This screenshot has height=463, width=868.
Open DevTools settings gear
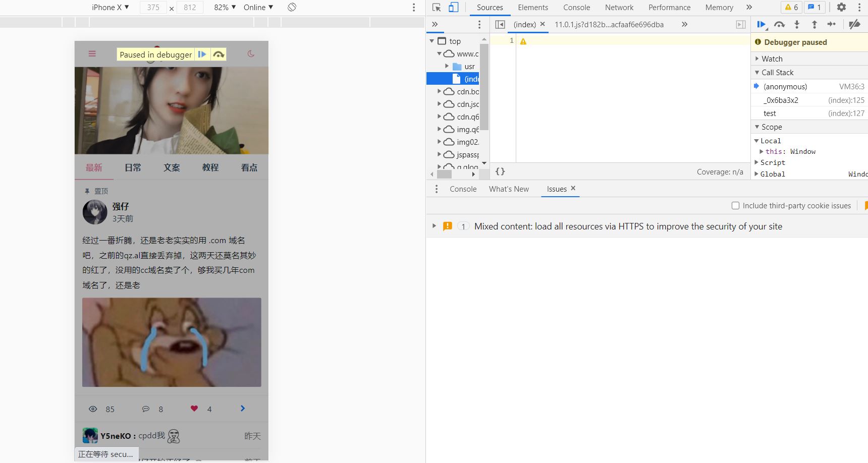[x=841, y=7]
